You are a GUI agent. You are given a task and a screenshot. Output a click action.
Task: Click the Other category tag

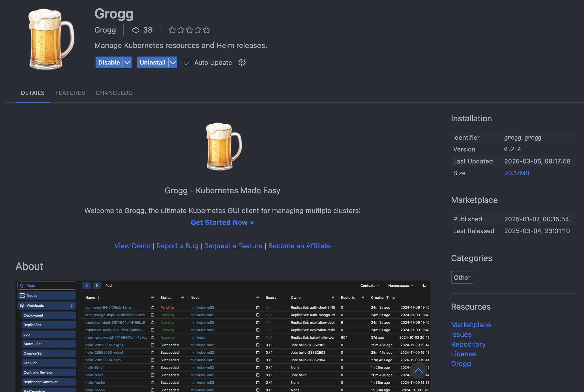pos(462,277)
